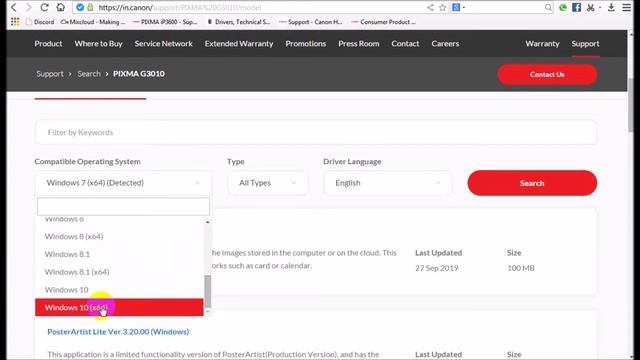Open the Drivers, Technical S... bookmark
The width and height of the screenshot is (640, 360).
click(239, 22)
